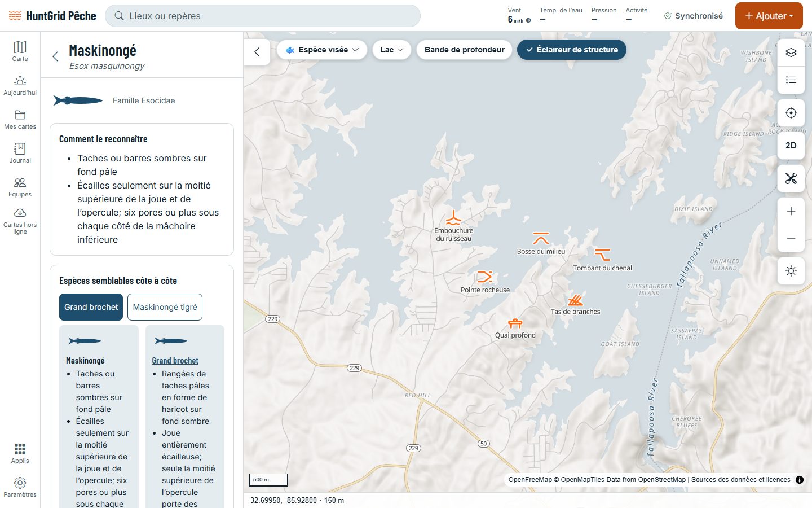812x508 pixels.
Task: Zoom in on the map
Action: 791,211
